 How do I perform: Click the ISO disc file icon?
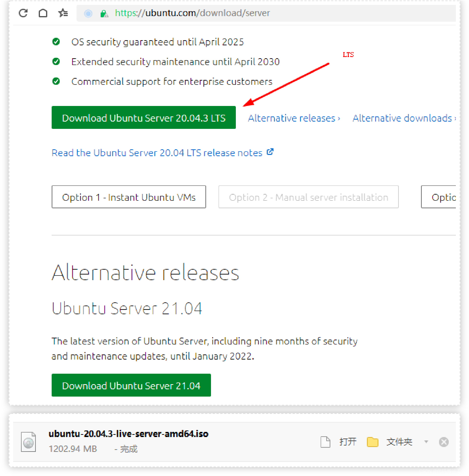(28, 442)
